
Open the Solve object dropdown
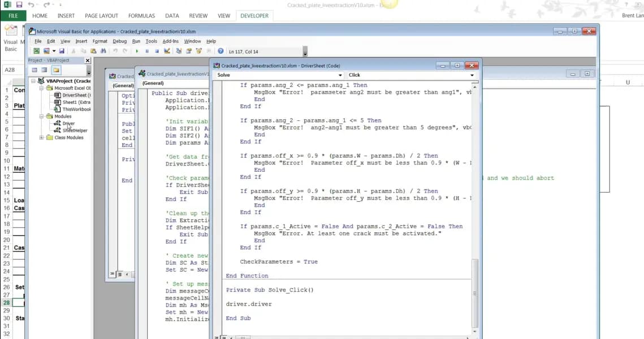(x=342, y=75)
